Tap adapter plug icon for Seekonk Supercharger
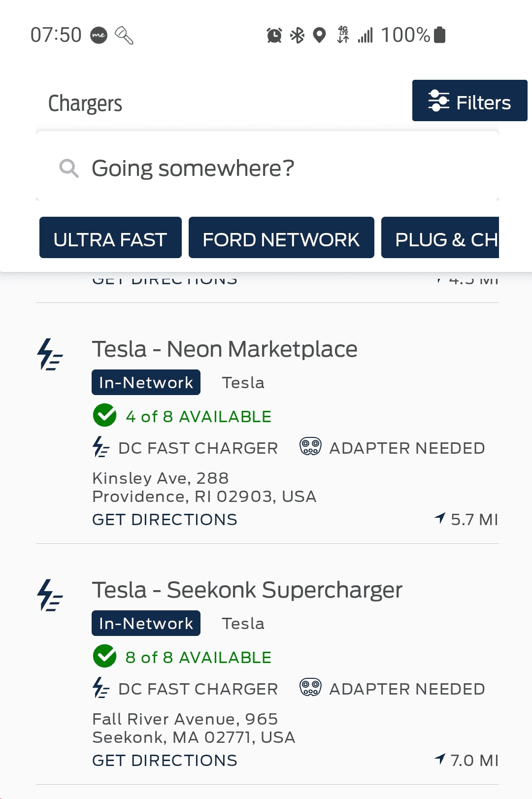 (310, 688)
